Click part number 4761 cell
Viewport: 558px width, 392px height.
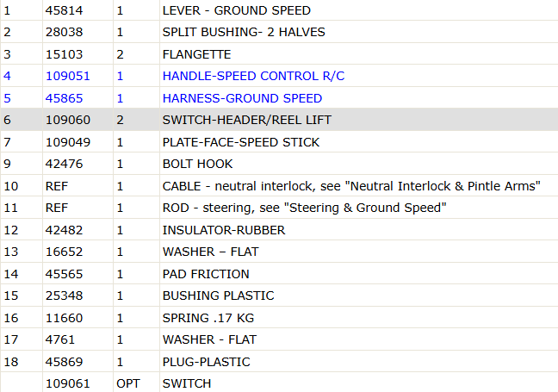coord(78,339)
